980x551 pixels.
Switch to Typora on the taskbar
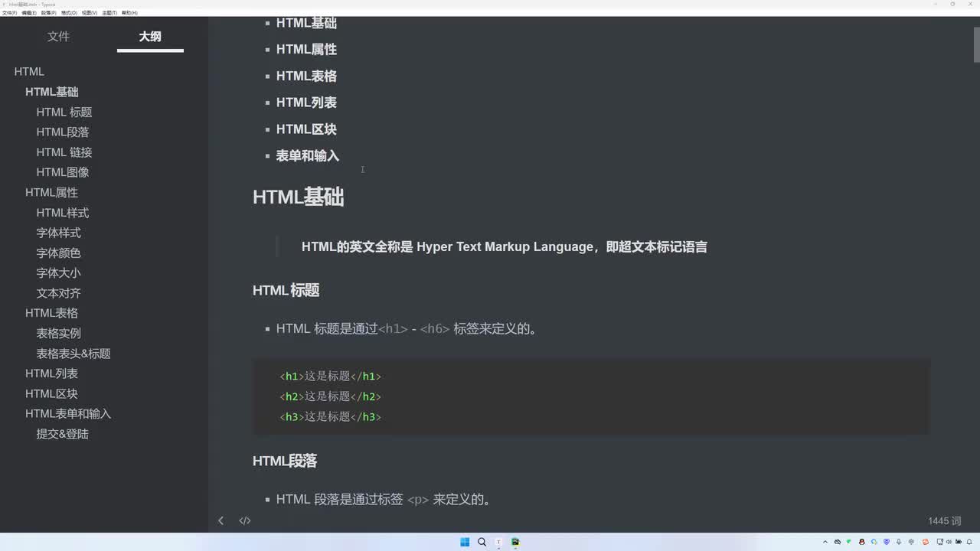498,542
